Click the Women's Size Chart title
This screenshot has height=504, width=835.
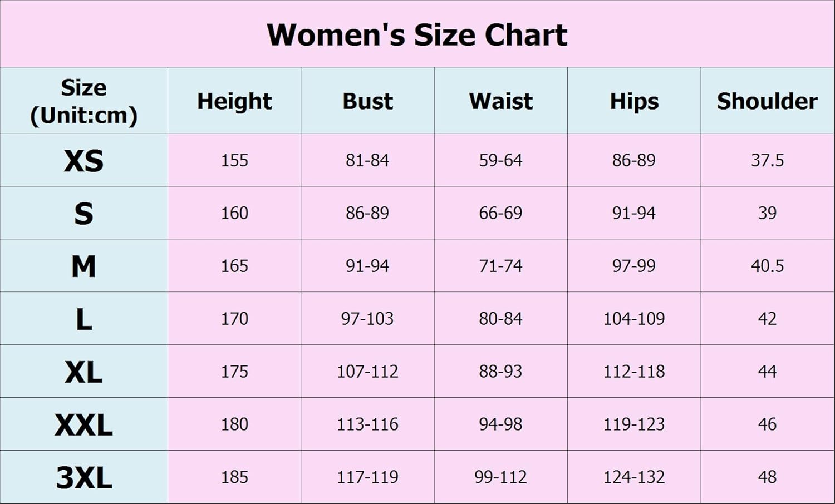click(x=417, y=34)
